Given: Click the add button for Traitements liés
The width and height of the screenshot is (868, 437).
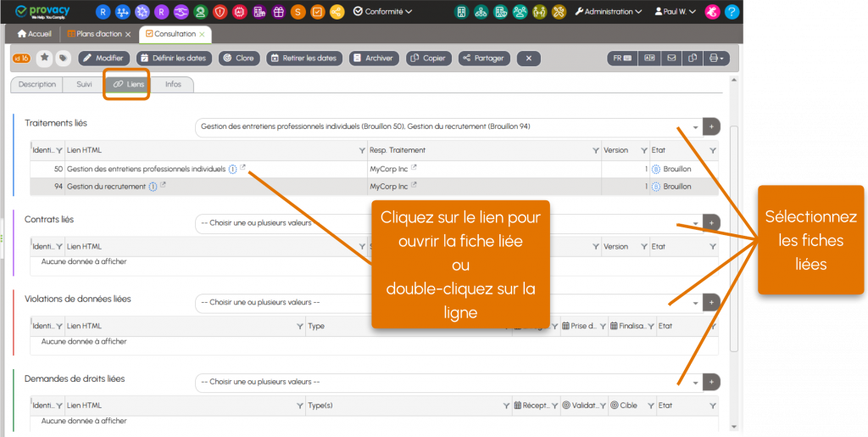Looking at the screenshot, I should 711,126.
